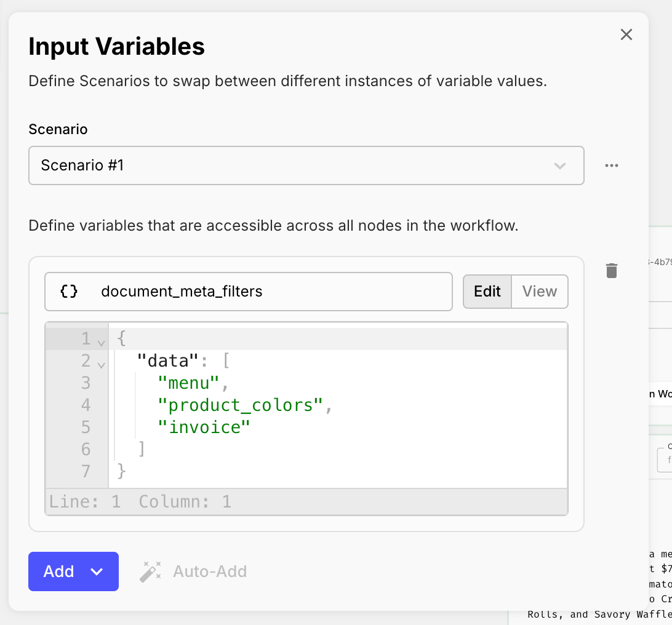Click the Add button
Image resolution: width=672 pixels, height=625 pixels.
click(58, 571)
